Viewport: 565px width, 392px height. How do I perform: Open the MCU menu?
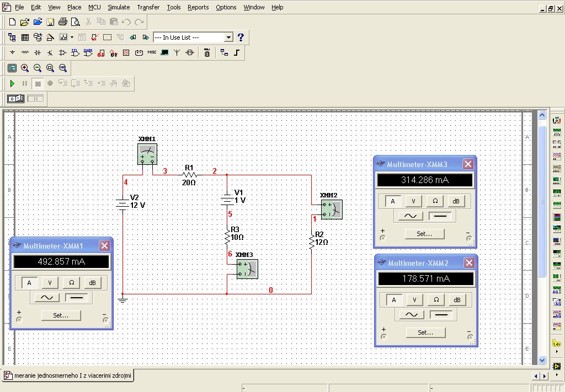(94, 7)
